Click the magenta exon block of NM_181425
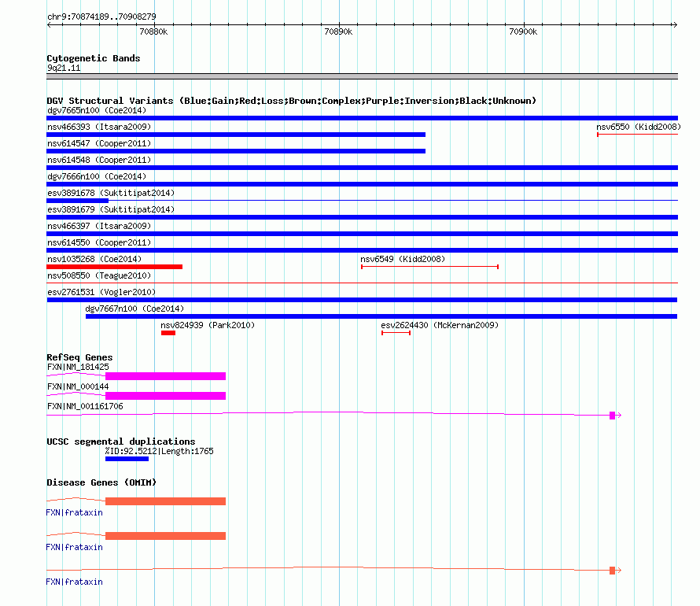Image resolution: width=700 pixels, height=606 pixels. 165,376
